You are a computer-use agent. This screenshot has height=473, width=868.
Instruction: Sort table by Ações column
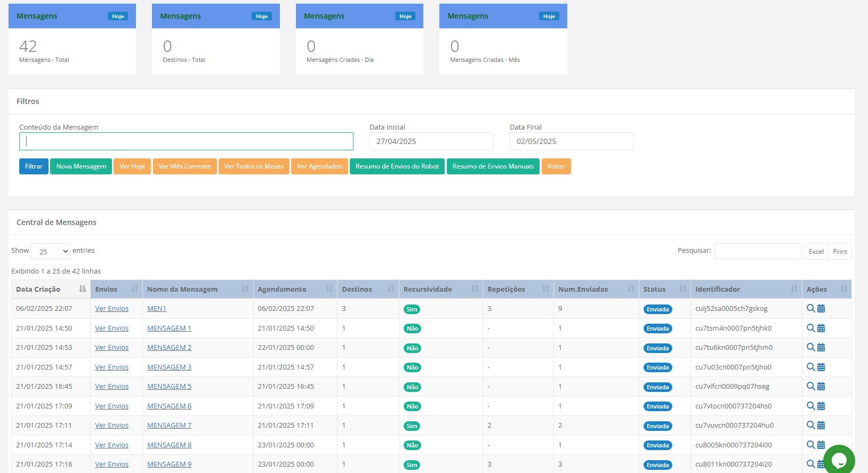tap(826, 289)
